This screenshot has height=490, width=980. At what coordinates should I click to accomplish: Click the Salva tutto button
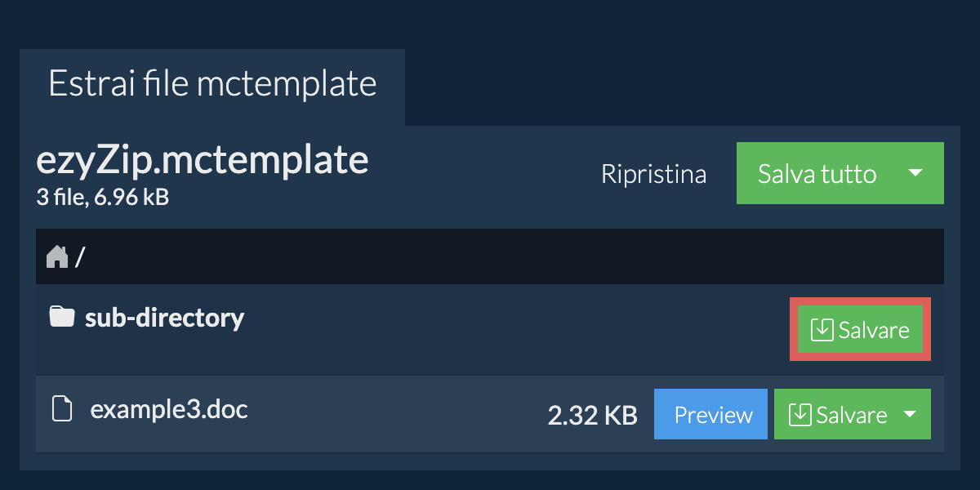(x=817, y=173)
